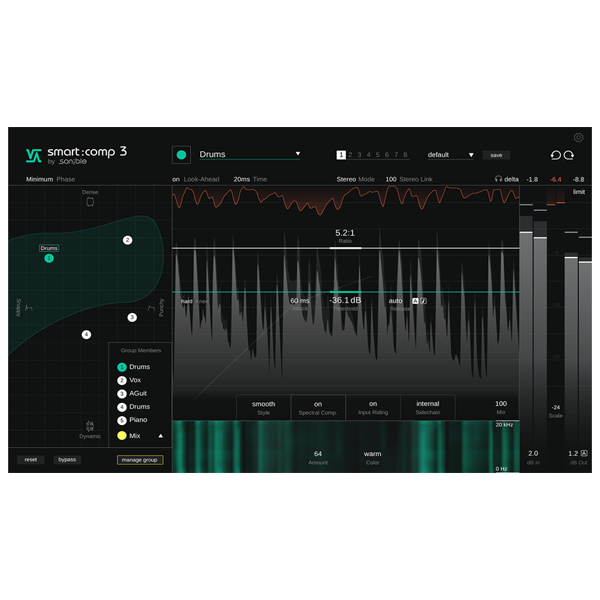Viewport: 600px width, 600px height.
Task: Toggle Input Riding on/off
Action: pyautogui.click(x=372, y=404)
